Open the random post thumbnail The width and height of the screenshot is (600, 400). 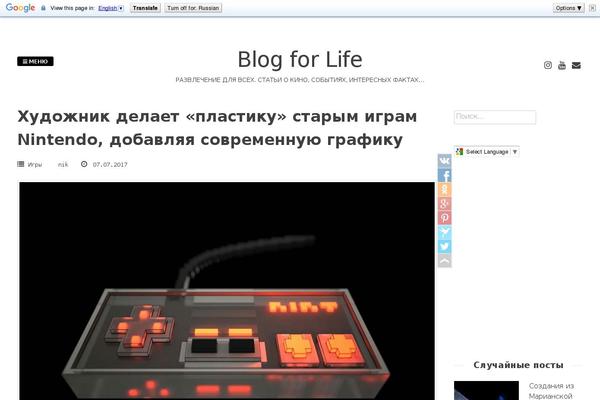pos(486,390)
